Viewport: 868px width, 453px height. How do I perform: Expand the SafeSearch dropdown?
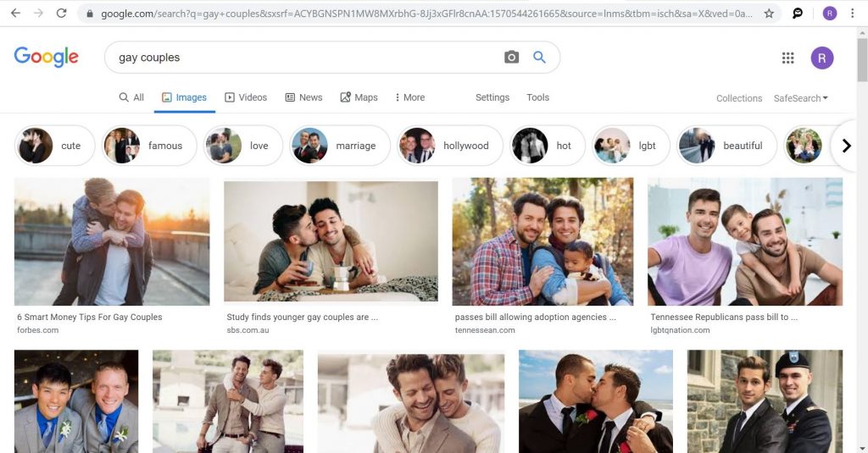click(800, 98)
